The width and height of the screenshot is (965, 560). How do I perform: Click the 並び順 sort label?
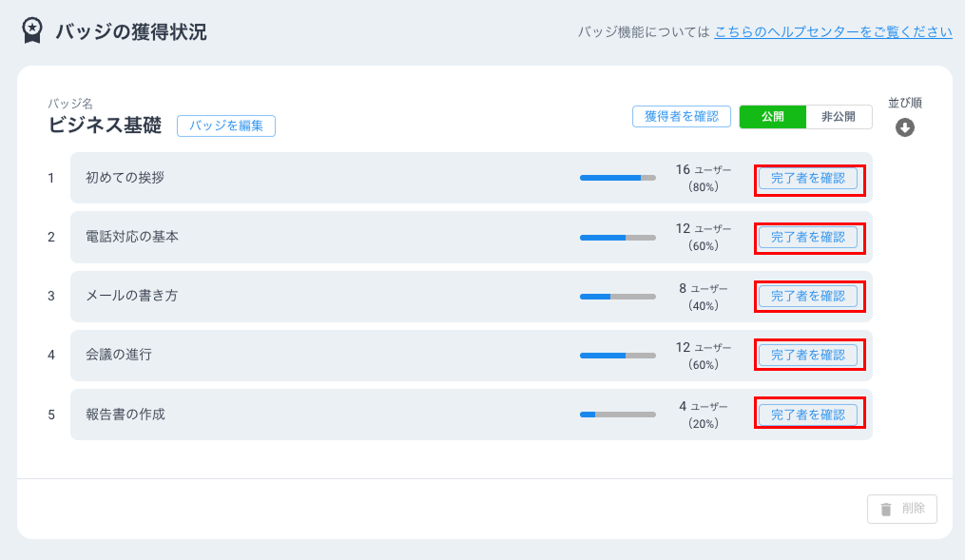(x=905, y=103)
